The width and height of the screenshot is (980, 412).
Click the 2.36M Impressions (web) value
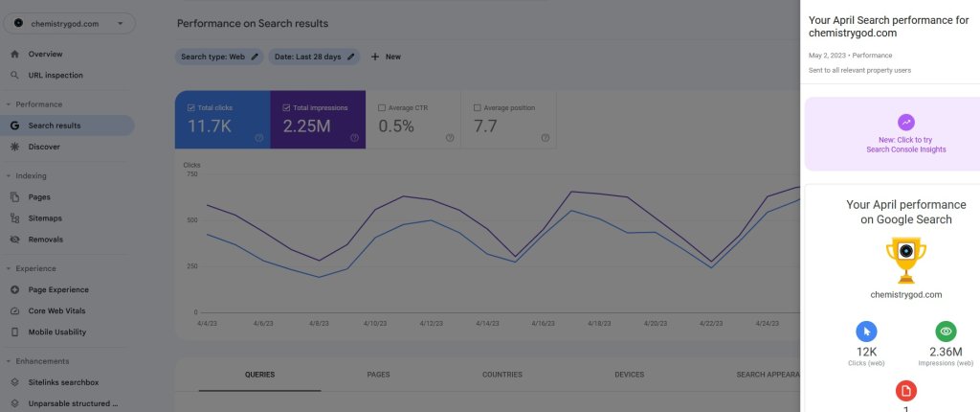point(946,352)
